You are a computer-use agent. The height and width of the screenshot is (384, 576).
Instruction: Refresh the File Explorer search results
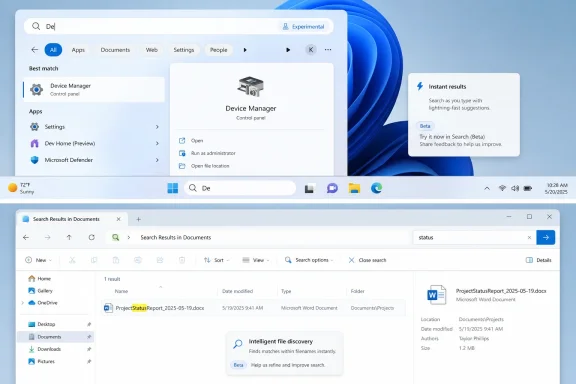(x=91, y=237)
